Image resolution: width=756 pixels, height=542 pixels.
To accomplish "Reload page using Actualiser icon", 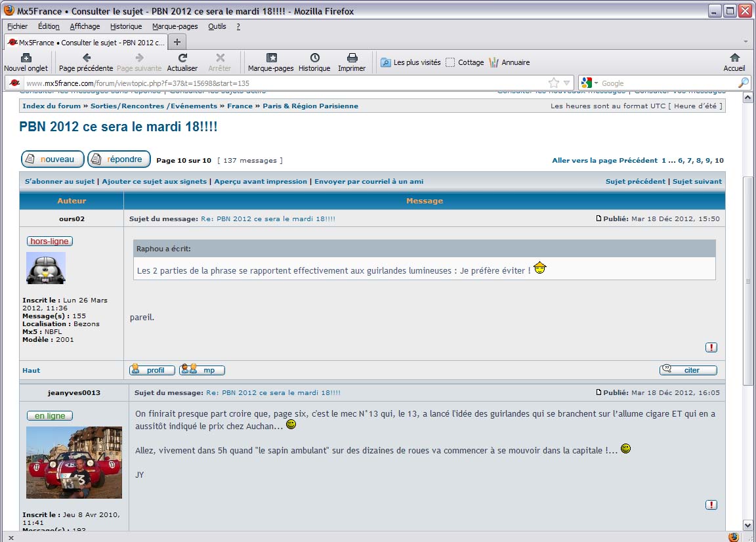I will 182,58.
